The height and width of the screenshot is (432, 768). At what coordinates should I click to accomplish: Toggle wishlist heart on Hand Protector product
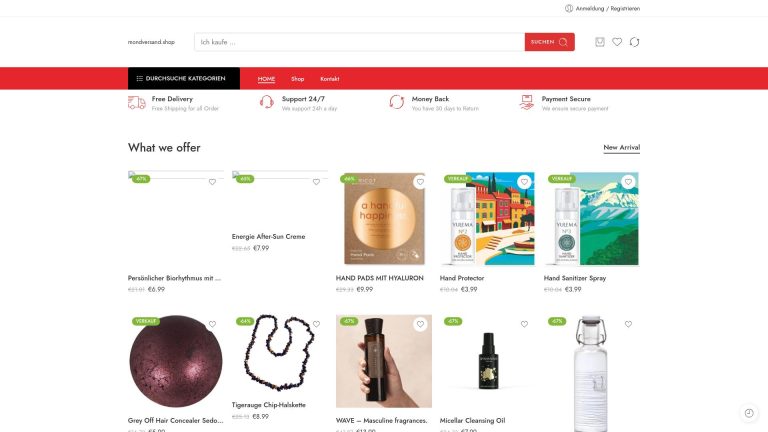coord(524,182)
